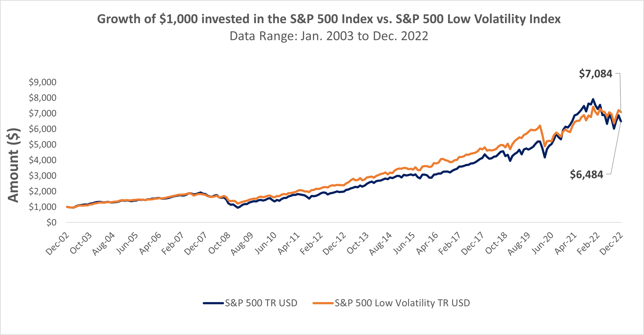The width and height of the screenshot is (644, 335).
Task: Click the $9,000 y-axis label
Action: (x=42, y=82)
